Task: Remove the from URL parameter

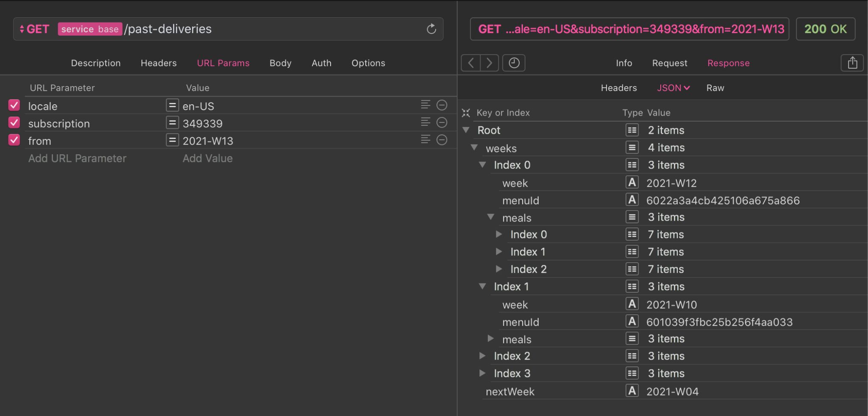Action: click(x=442, y=140)
